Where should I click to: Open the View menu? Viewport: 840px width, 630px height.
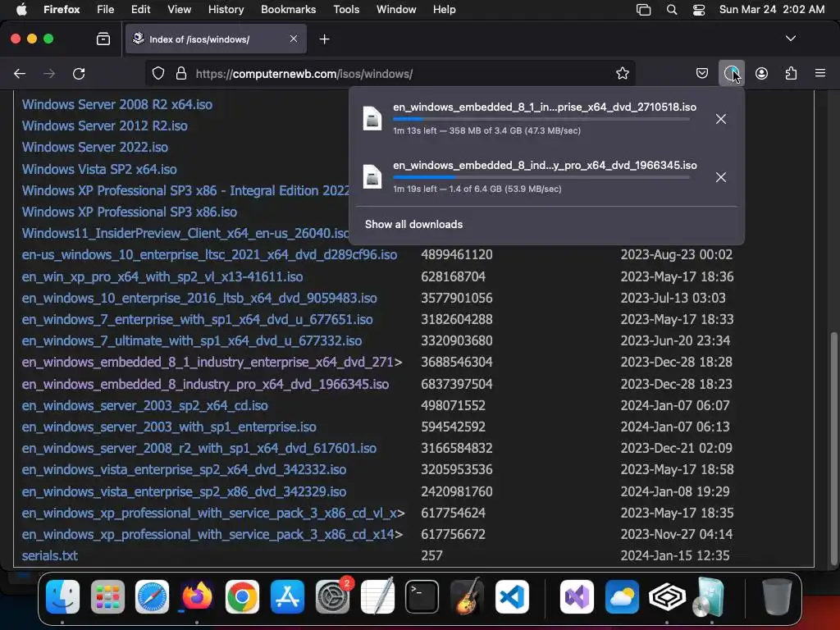pyautogui.click(x=179, y=10)
